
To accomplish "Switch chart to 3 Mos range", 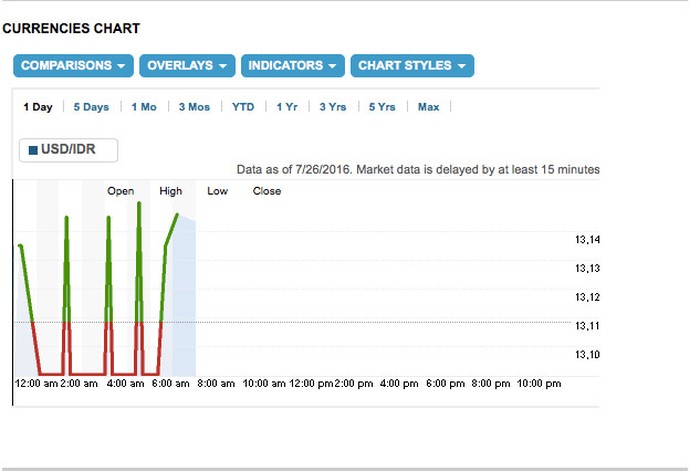I will coord(194,107).
